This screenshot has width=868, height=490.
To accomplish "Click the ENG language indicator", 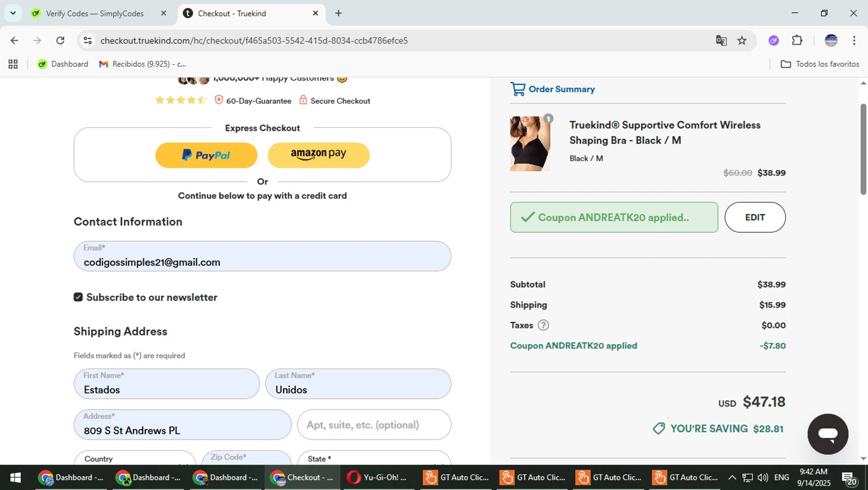I will click(x=782, y=478).
